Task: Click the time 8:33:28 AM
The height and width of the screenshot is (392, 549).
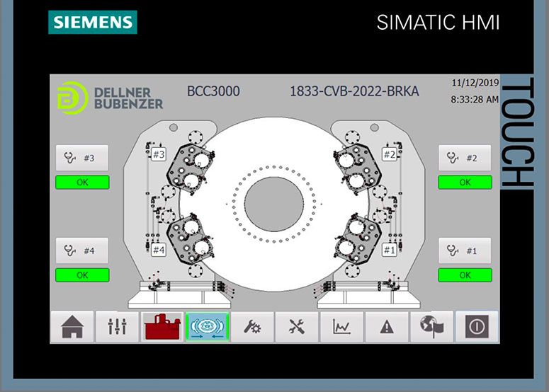Action: tap(475, 100)
